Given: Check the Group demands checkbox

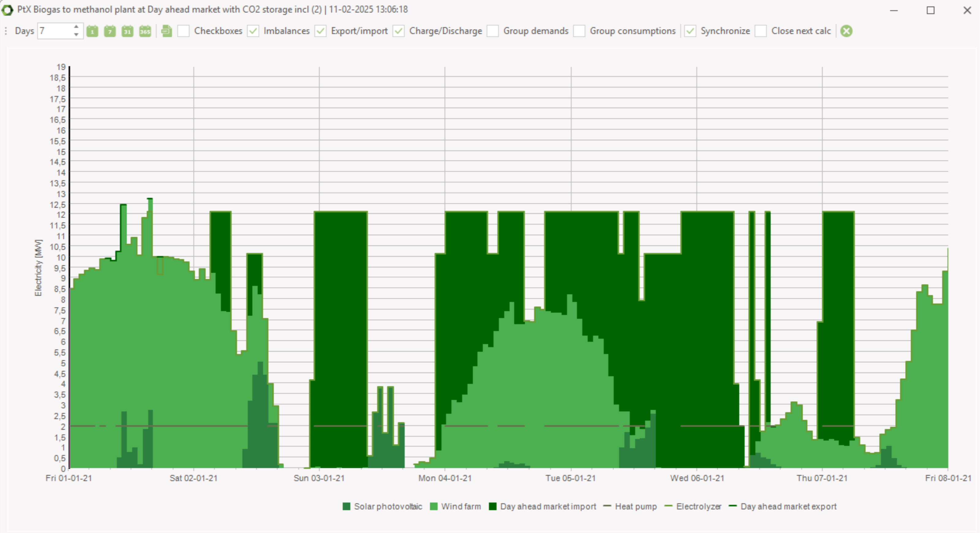Looking at the screenshot, I should [x=493, y=31].
